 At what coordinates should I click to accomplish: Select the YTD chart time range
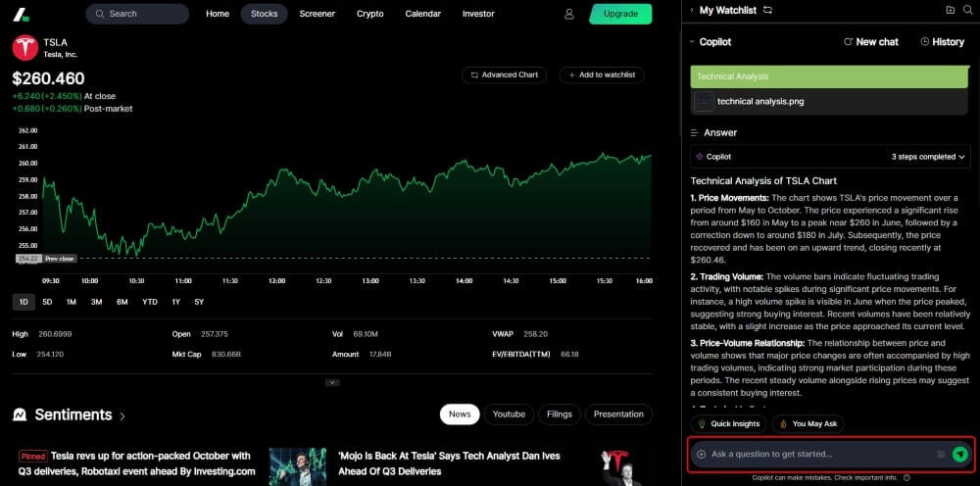[149, 302]
